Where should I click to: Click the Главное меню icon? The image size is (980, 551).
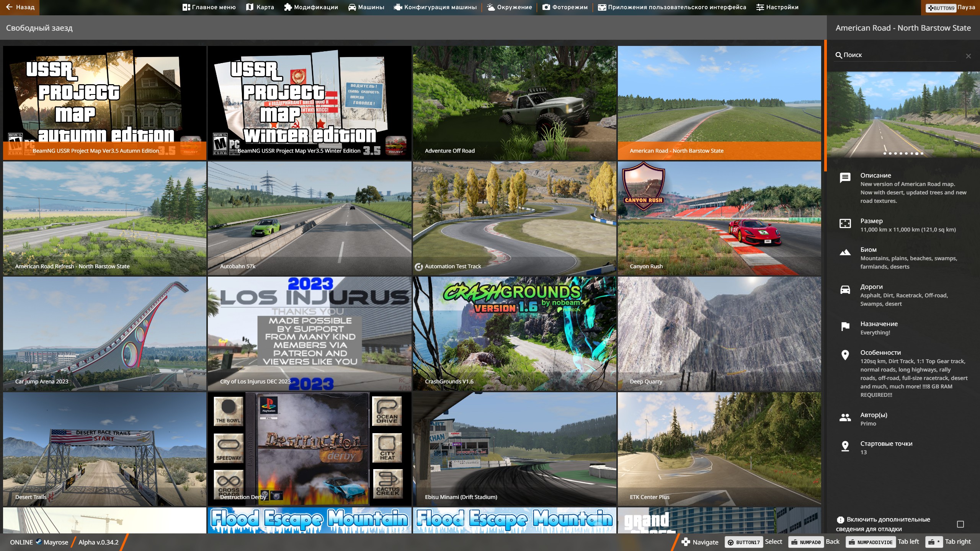(x=186, y=7)
